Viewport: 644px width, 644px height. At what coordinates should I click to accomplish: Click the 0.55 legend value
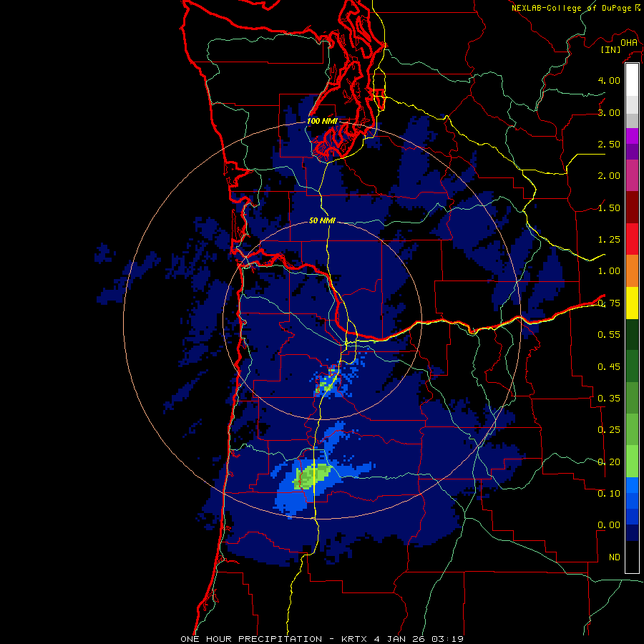[609, 335]
